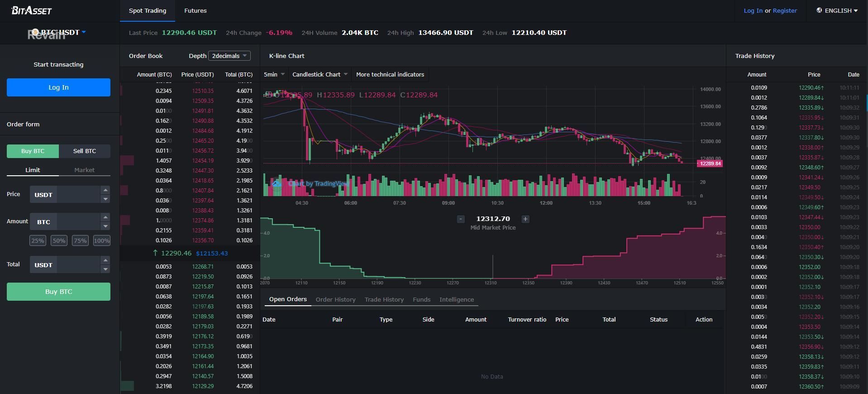Click Log In link in header

point(753,10)
